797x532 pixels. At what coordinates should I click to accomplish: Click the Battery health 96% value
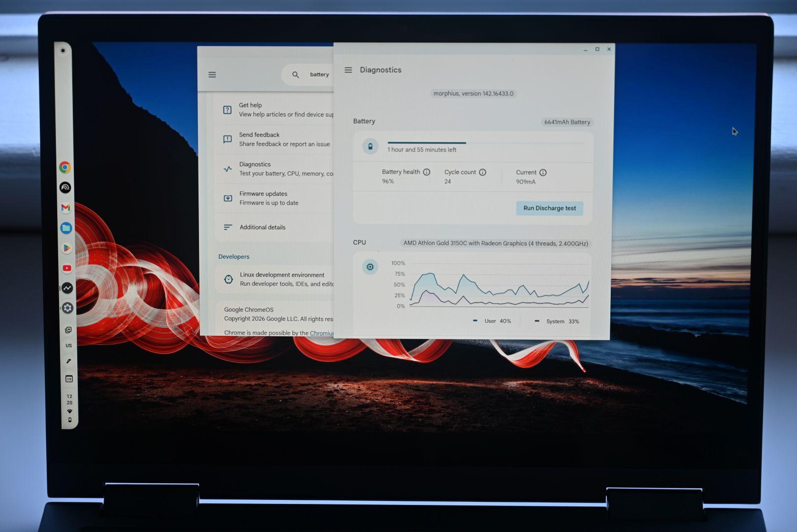pos(388,181)
